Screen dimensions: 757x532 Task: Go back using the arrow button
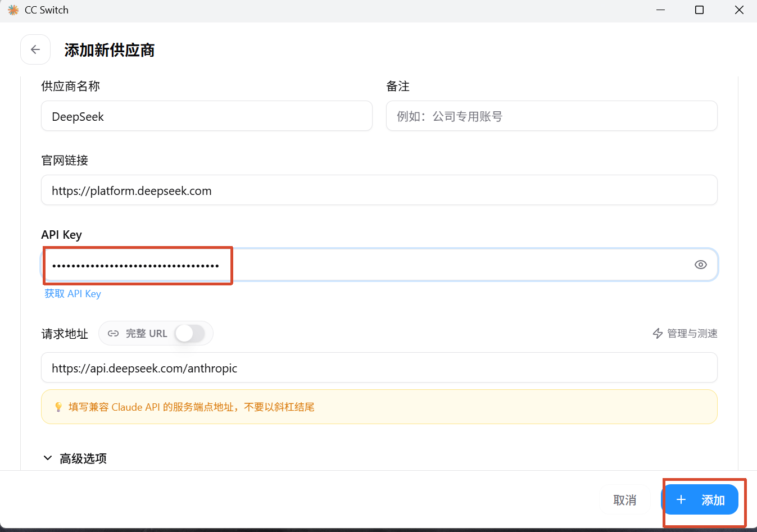[35, 49]
